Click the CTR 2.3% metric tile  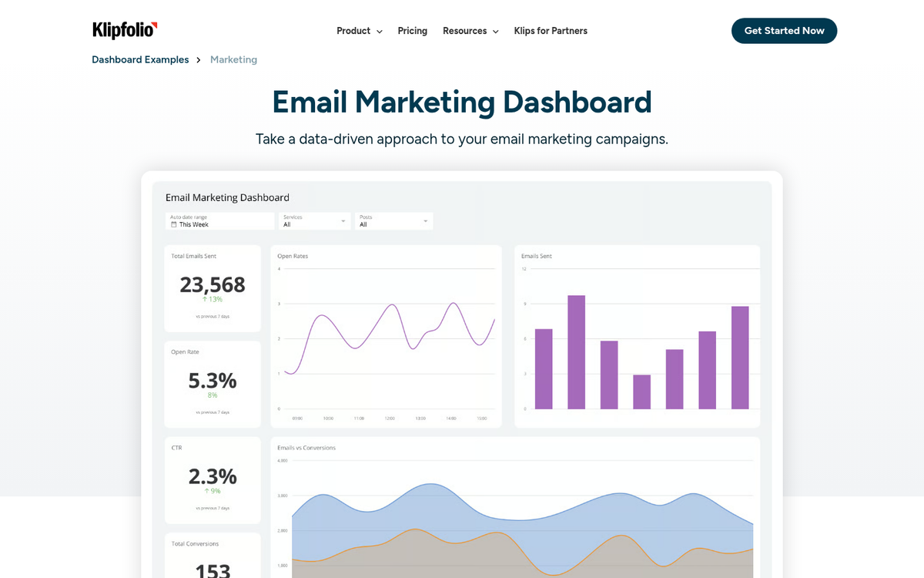click(x=213, y=479)
